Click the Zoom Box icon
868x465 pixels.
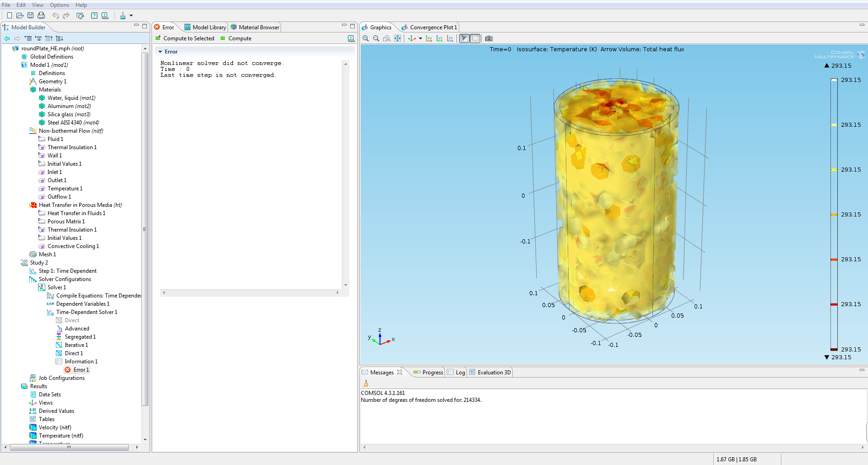[387, 38]
